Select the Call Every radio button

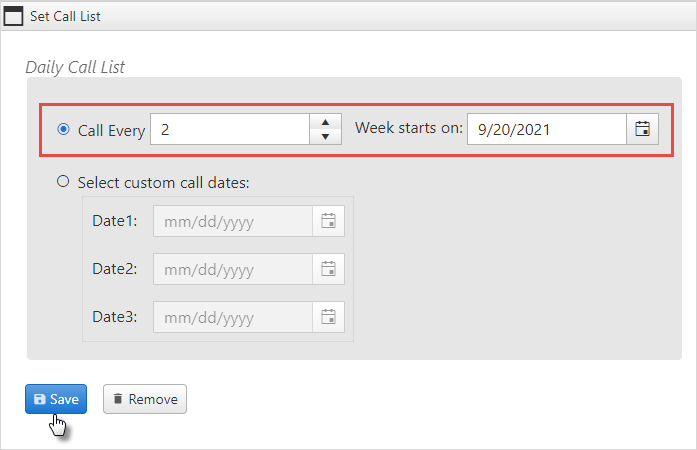pos(64,129)
